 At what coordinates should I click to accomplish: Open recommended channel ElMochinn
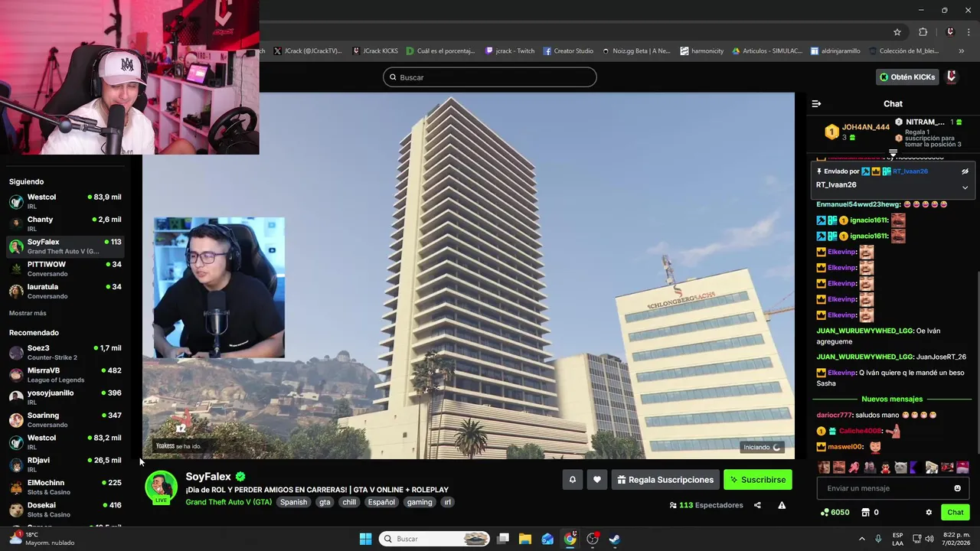[65, 487]
